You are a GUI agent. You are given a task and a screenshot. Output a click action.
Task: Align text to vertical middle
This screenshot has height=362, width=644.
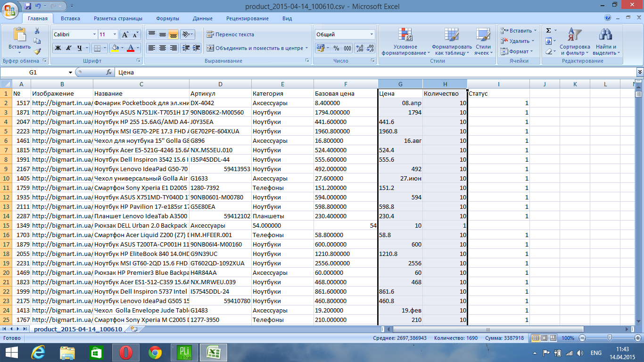point(162,34)
